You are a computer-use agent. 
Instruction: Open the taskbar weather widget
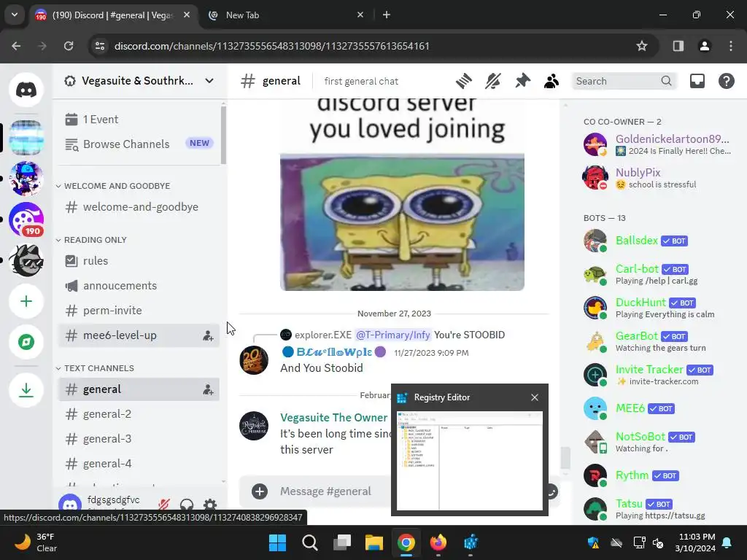click(36, 542)
